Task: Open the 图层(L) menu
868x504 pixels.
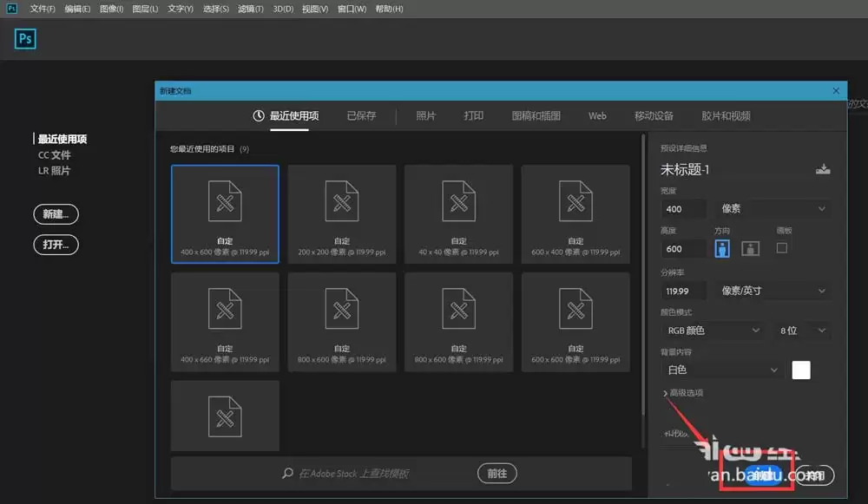Action: coord(145,9)
